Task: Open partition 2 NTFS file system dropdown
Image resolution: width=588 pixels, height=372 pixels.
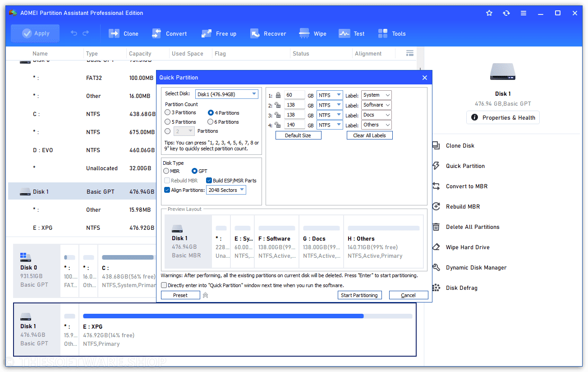Action: tap(330, 105)
